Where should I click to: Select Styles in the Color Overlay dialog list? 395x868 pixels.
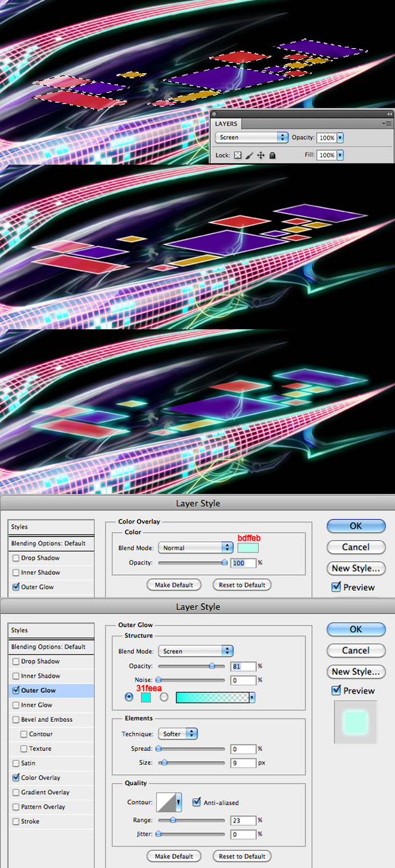pos(51,527)
